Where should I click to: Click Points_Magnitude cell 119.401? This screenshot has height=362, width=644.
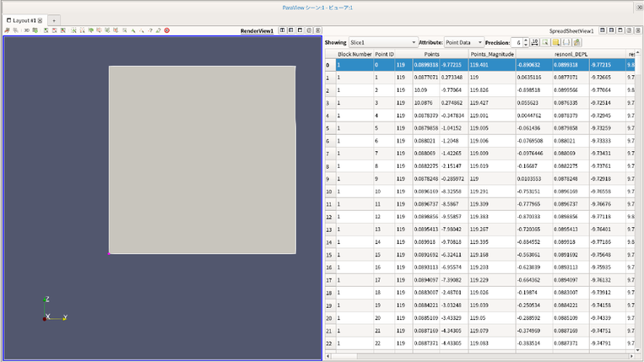click(x=492, y=65)
